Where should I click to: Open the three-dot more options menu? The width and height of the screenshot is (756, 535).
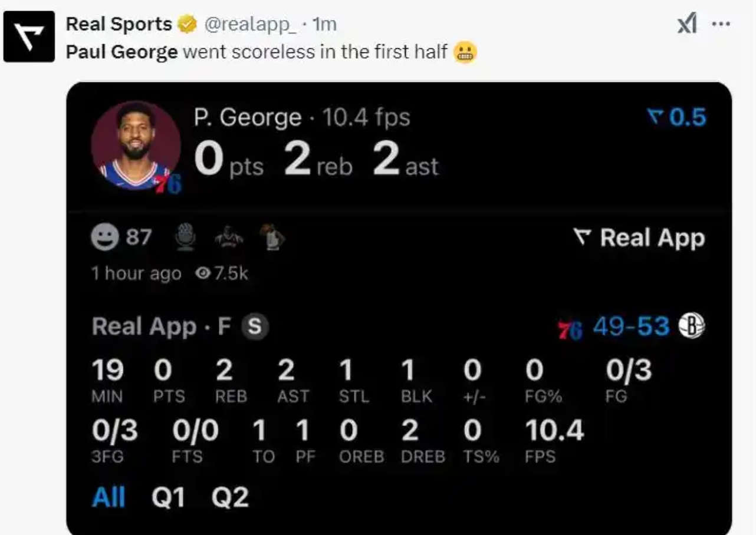click(721, 25)
